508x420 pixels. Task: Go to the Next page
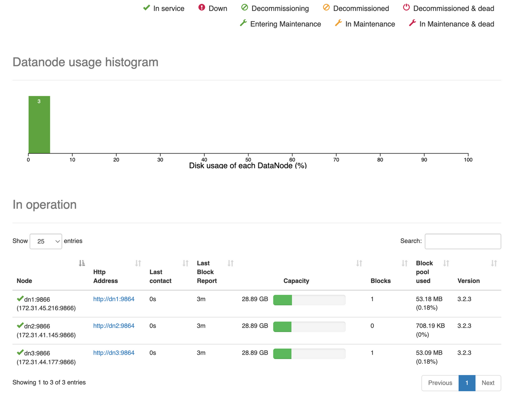point(488,383)
